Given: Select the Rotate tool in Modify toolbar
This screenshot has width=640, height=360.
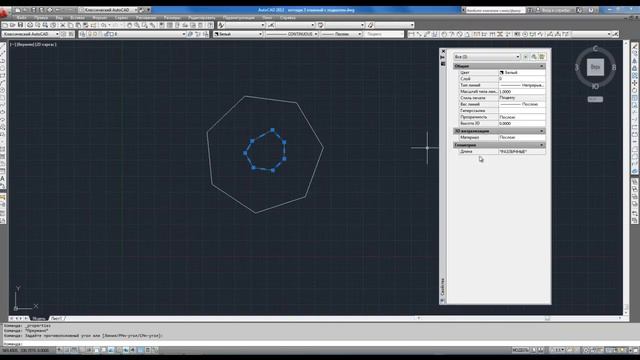Looking at the screenshot, I should click(635, 90).
